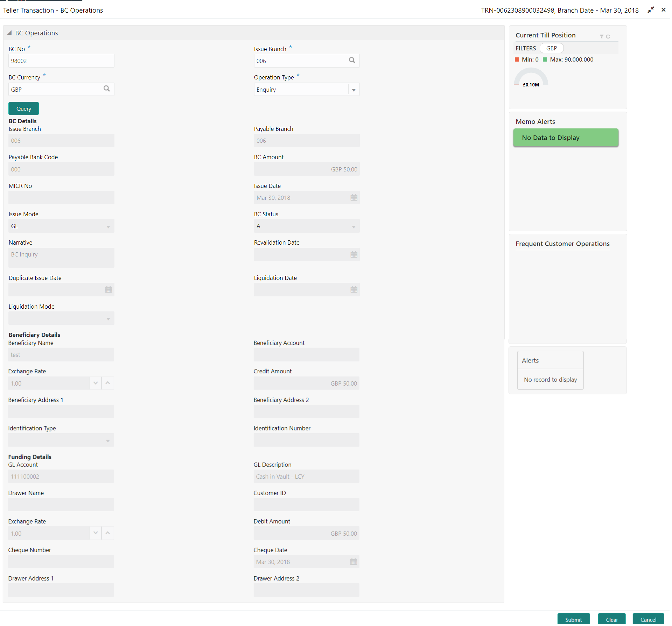Refresh the Current Till Position widget

608,36
